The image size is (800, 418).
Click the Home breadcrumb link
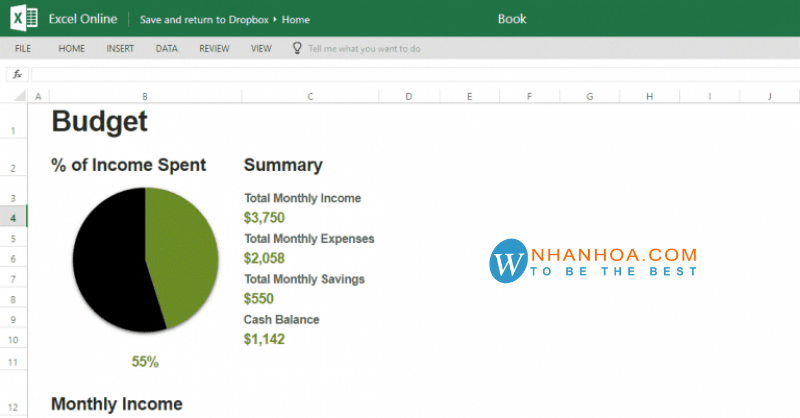point(296,19)
